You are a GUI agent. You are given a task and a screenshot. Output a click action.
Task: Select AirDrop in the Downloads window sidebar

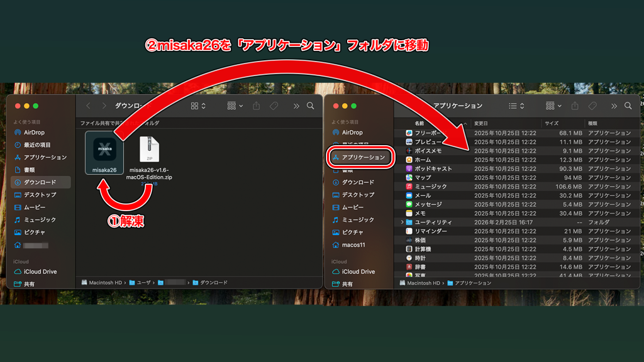coord(34,133)
